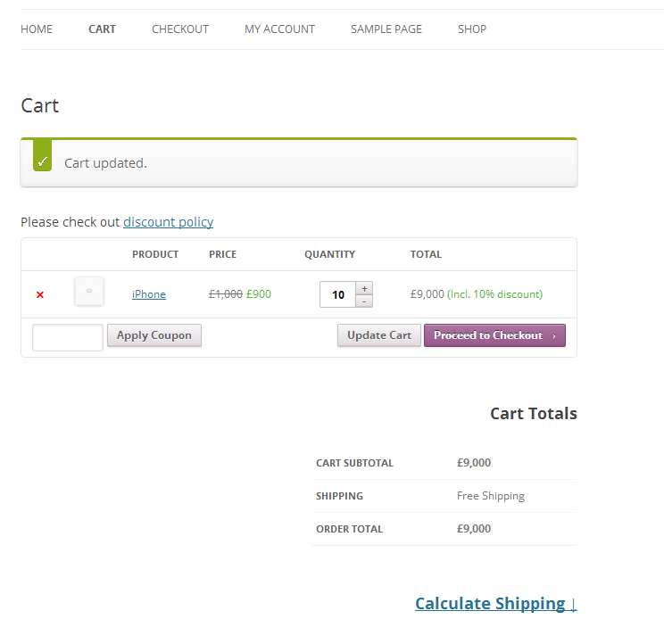Viewport: 664px width, 644px height.
Task: Click the QUANTITY column header
Action: (330, 254)
